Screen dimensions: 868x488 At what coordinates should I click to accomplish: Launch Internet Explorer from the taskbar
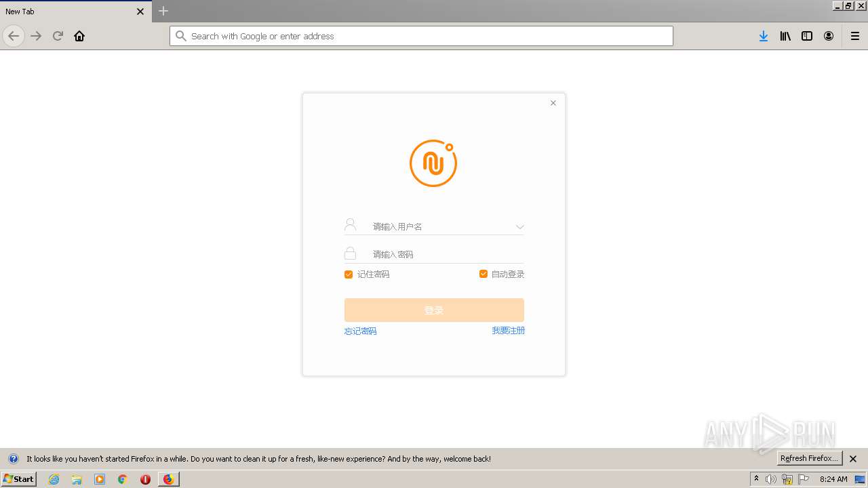point(54,479)
